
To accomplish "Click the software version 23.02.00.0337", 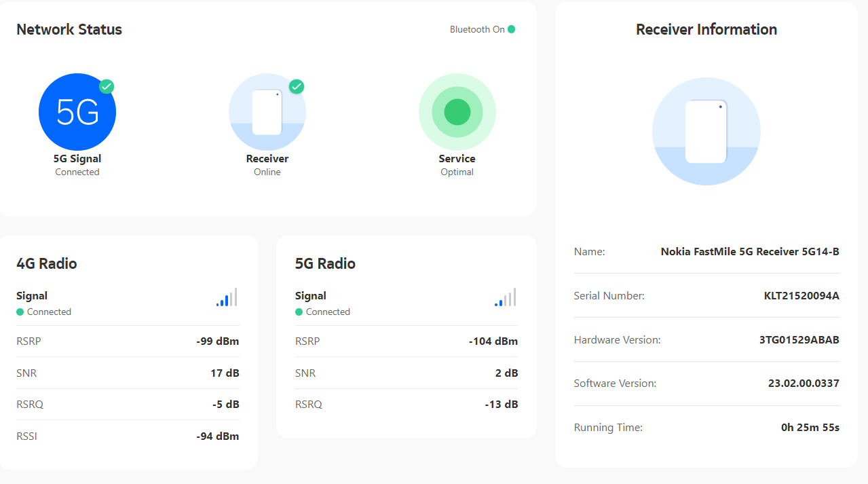I will [804, 383].
